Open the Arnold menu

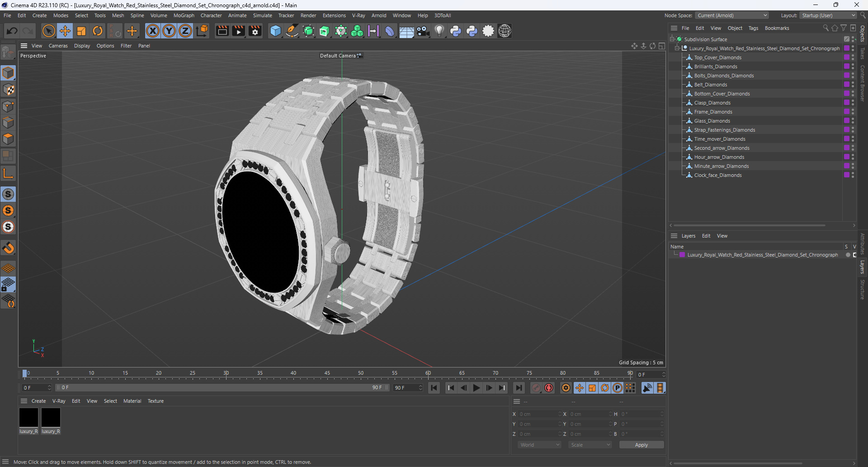click(x=379, y=15)
